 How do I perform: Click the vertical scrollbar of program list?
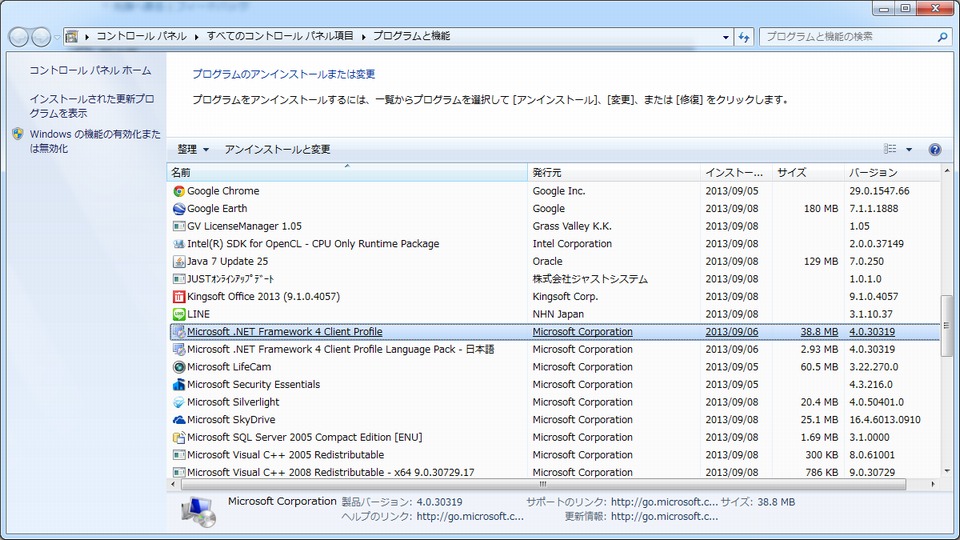[x=947, y=330]
